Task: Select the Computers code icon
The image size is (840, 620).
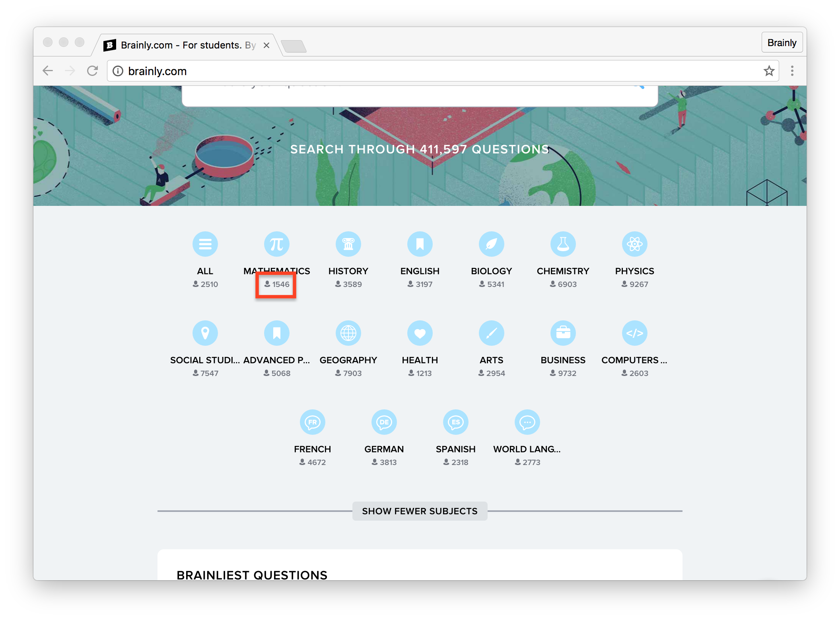Action: pyautogui.click(x=634, y=333)
